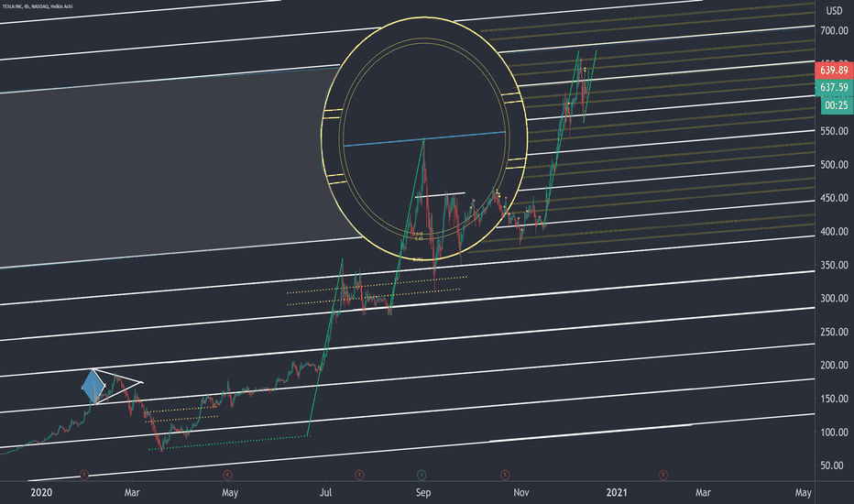Click the 100.00 price axis value
Screen dimensions: 854x504
835,433
